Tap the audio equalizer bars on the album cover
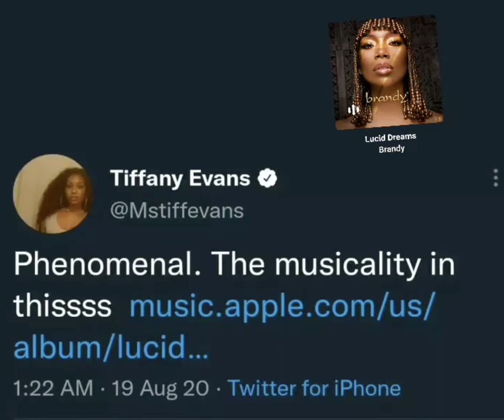This screenshot has width=504, height=420. point(353,110)
